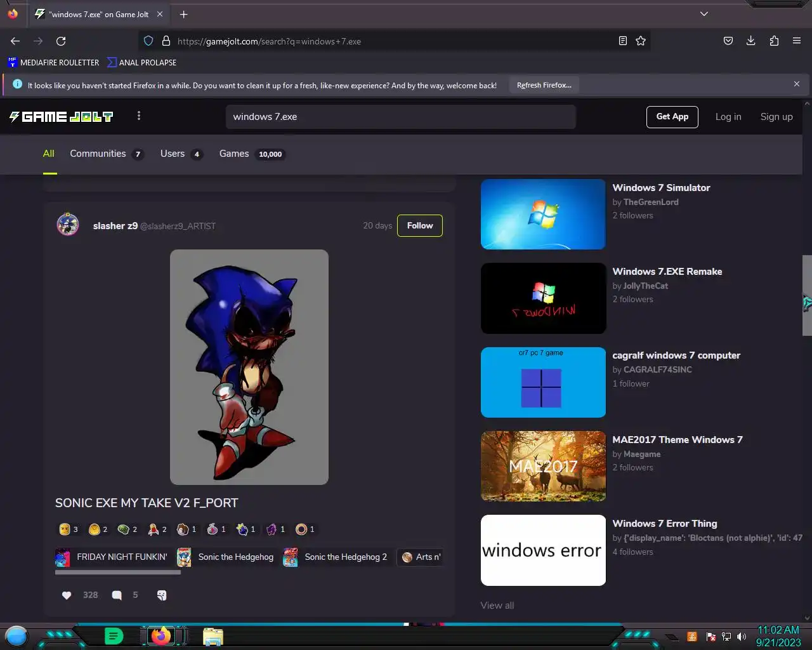This screenshot has width=812, height=650.
Task: Click Sign up link
Action: pos(776,117)
